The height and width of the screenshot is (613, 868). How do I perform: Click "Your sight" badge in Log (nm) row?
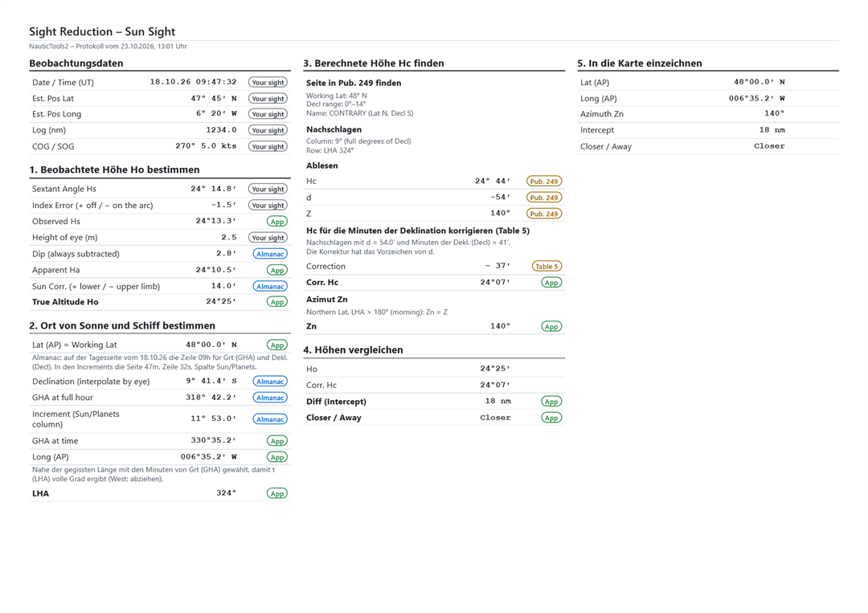tap(268, 131)
